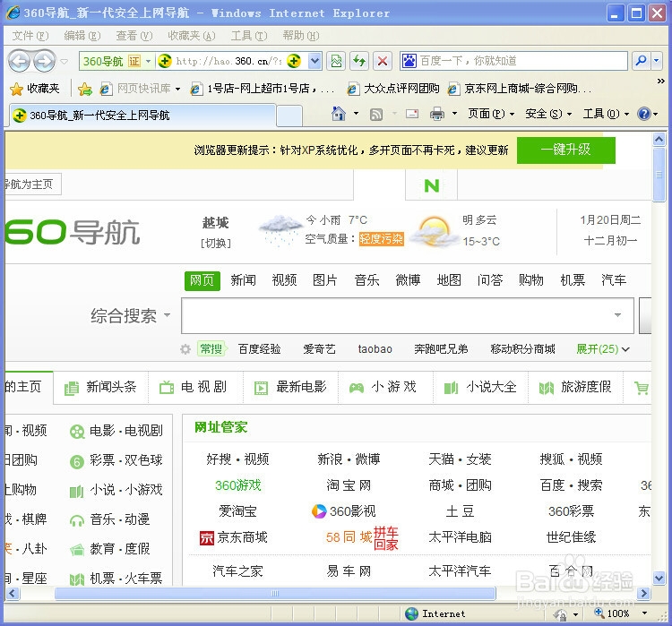Open the 页面(P) dropdown menu
672x626 pixels.
point(491,114)
